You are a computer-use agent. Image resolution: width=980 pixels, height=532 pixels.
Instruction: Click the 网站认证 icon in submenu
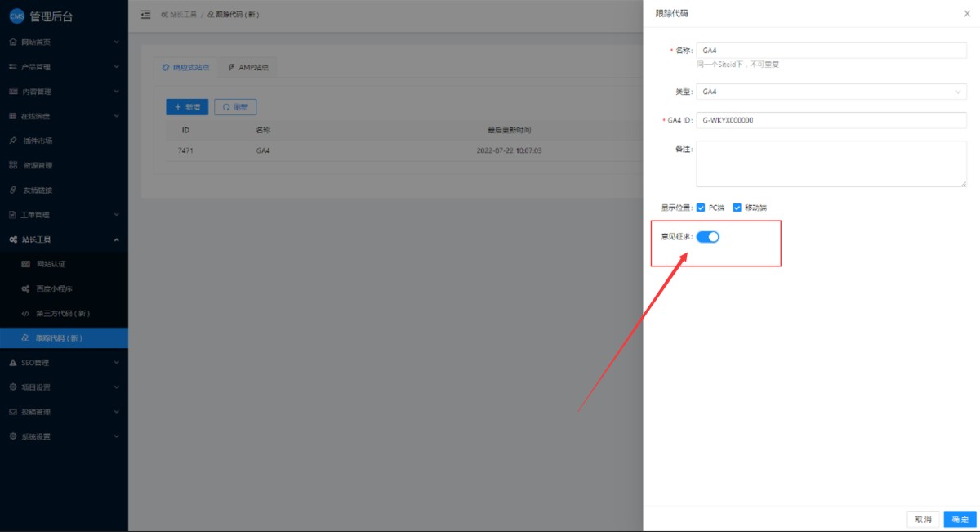[x=26, y=264]
